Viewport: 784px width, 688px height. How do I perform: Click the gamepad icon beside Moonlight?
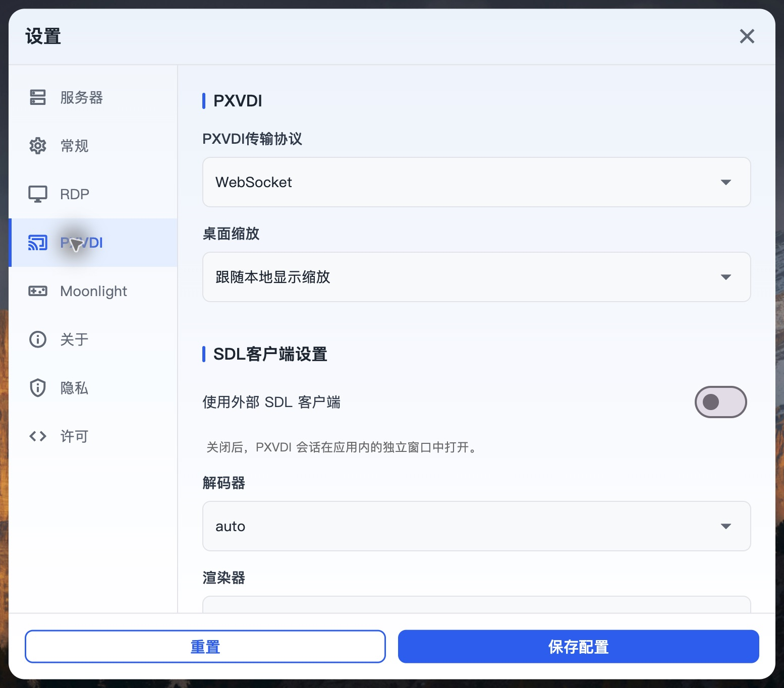[x=38, y=291]
